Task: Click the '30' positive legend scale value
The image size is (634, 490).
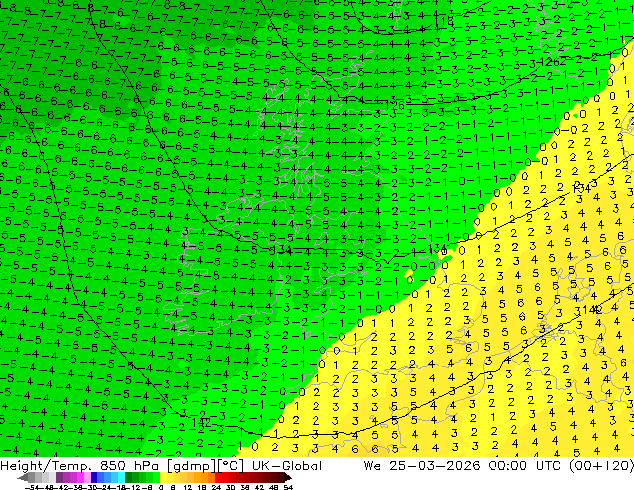Action: (230, 487)
